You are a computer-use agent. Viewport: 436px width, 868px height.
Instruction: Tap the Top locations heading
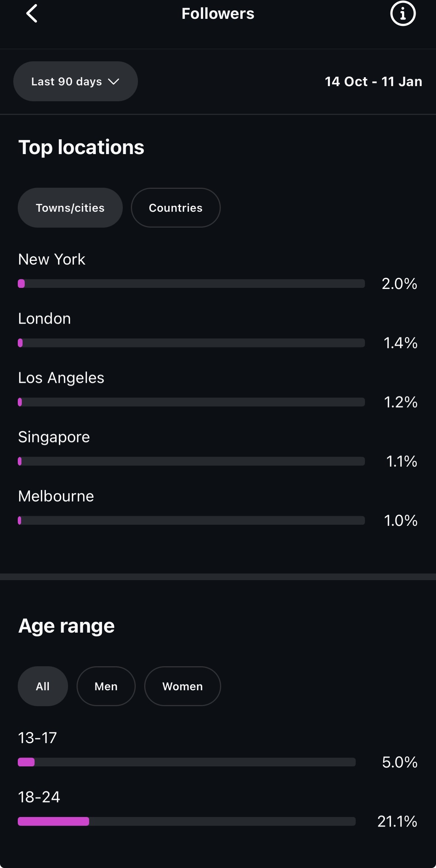tap(81, 147)
